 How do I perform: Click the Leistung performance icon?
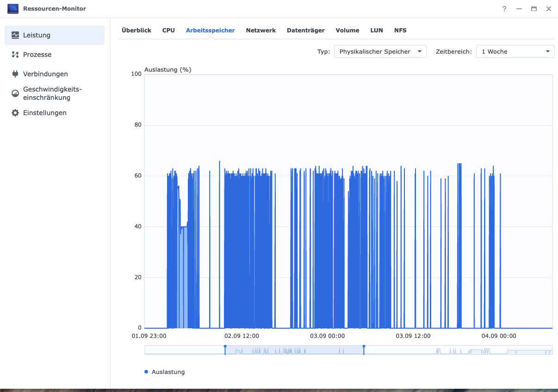click(15, 35)
